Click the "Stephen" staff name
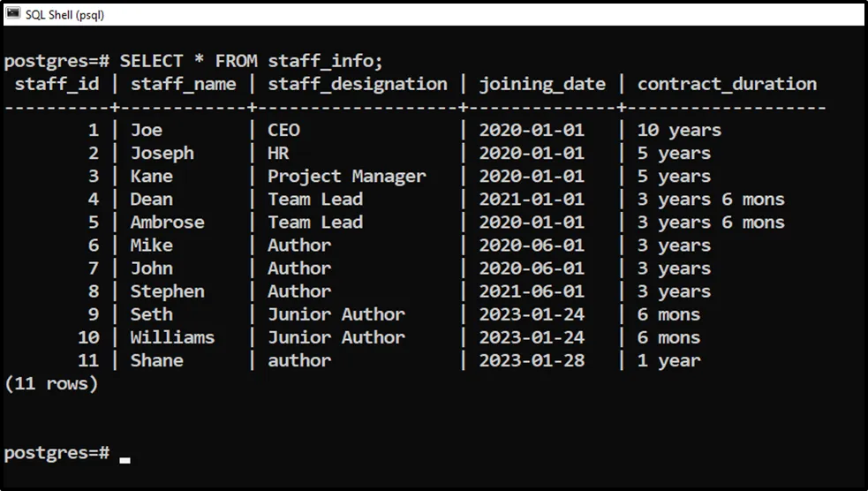Viewport: 868px width, 491px height. click(x=167, y=291)
